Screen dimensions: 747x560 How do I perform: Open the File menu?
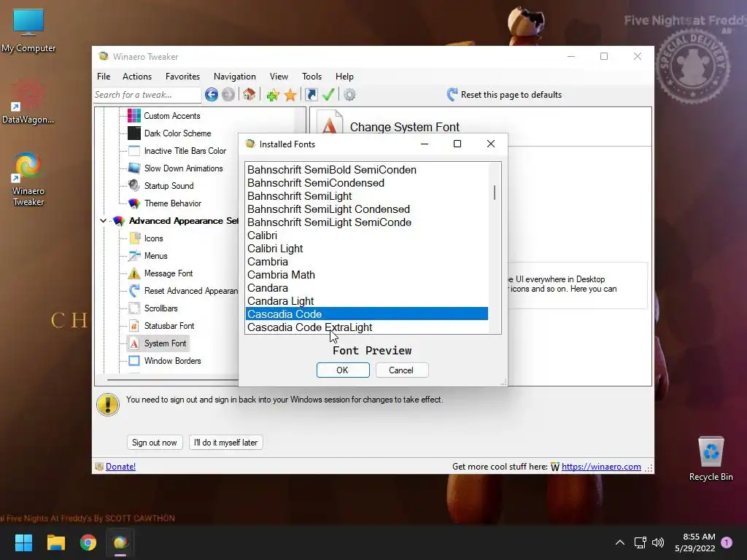tap(104, 77)
